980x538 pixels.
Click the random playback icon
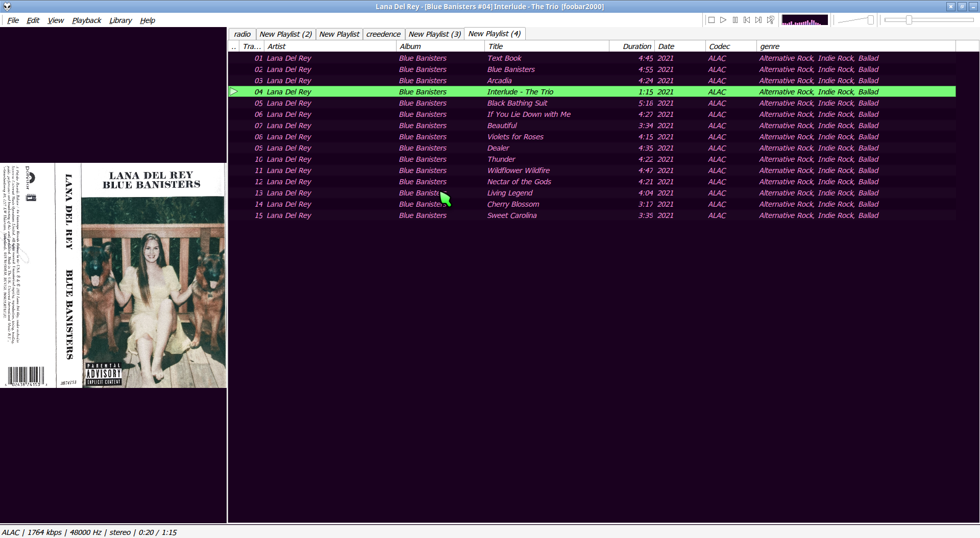coord(771,20)
